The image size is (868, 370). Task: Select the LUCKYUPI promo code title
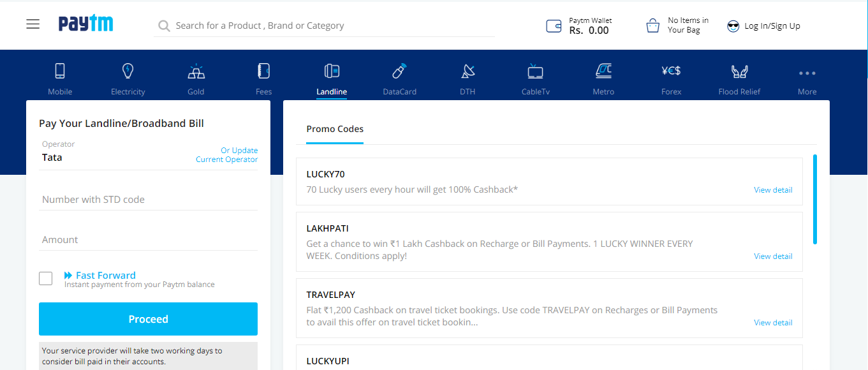[x=328, y=361]
